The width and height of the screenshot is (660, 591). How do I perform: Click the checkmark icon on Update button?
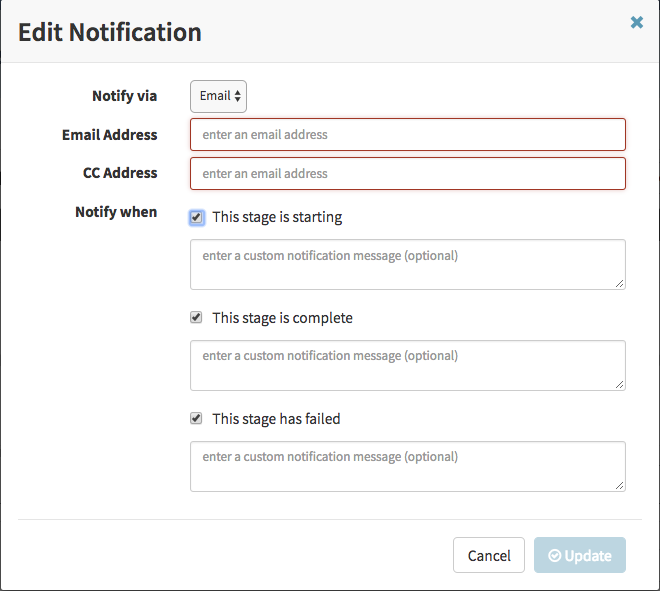tap(554, 556)
